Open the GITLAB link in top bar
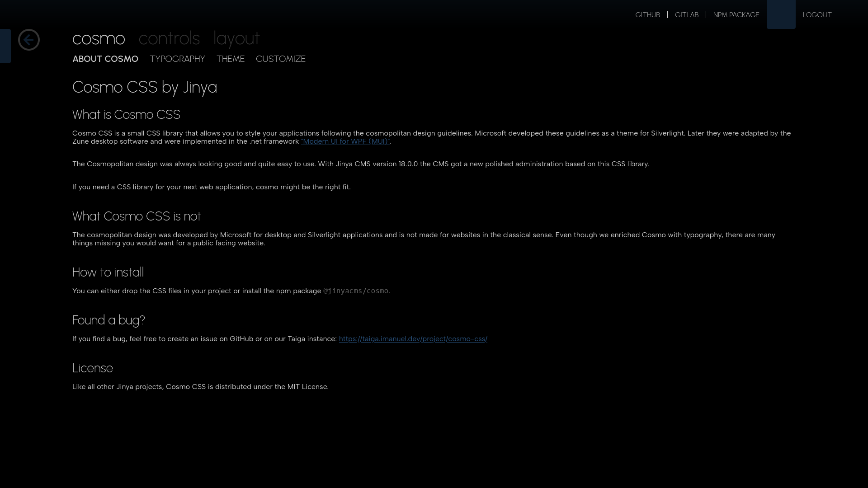Screen dimensions: 868x488 pyautogui.click(x=687, y=15)
